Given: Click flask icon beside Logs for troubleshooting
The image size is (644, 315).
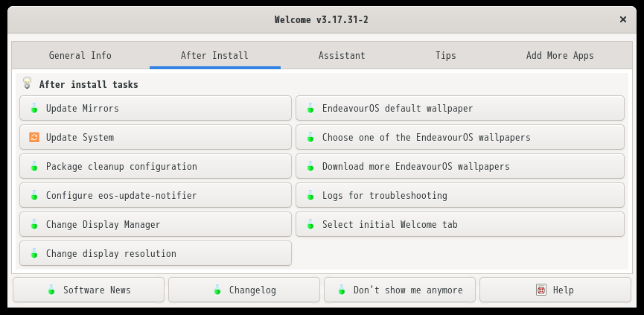Looking at the screenshot, I should coord(310,196).
